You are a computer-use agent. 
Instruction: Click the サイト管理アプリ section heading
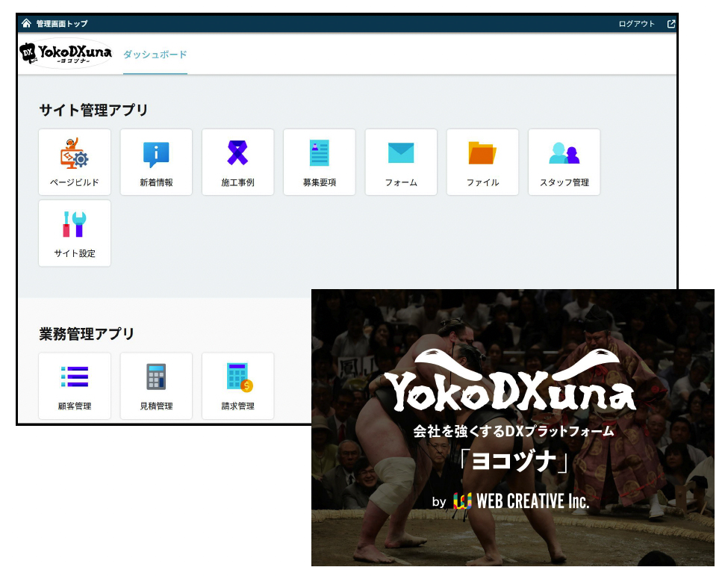(93, 110)
